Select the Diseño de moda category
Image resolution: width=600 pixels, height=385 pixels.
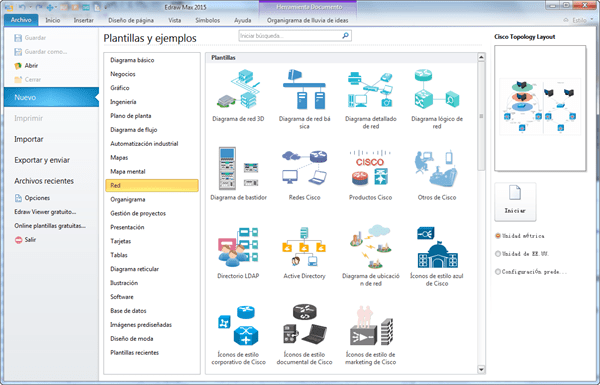click(152, 339)
